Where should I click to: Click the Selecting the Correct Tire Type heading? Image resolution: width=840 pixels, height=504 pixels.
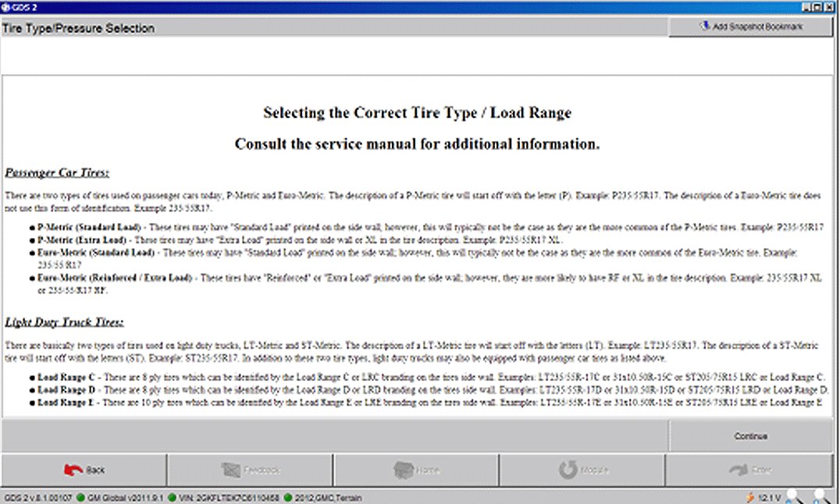pos(417,113)
